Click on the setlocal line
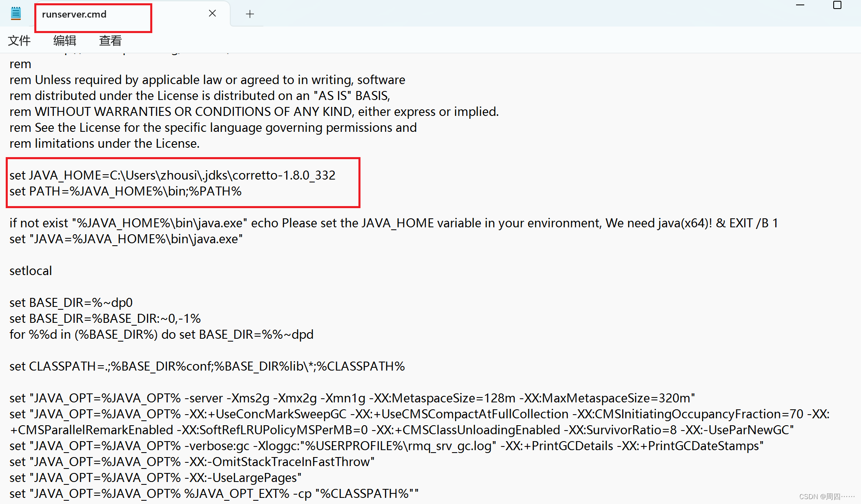Screen dimensions: 861x504 tap(31, 271)
